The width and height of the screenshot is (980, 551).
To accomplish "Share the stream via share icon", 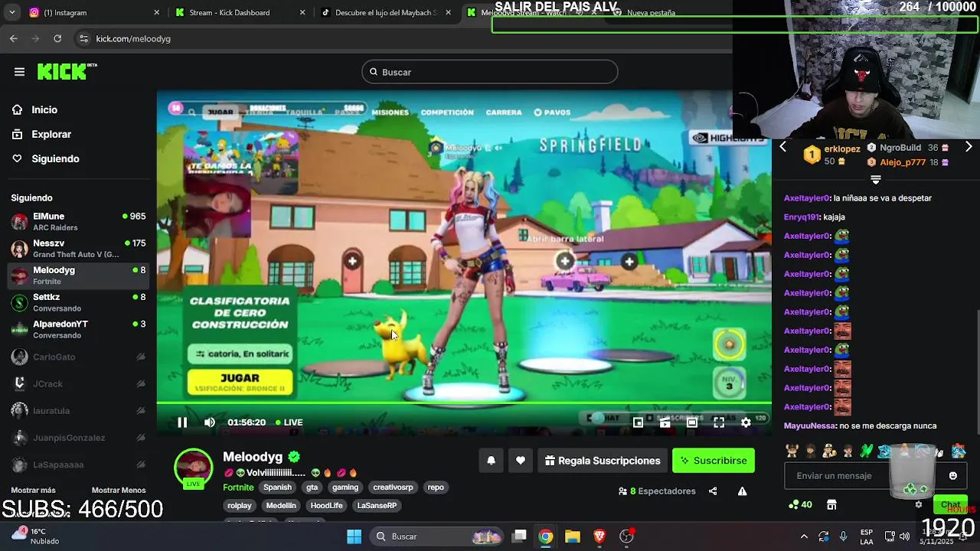I will coord(713,491).
